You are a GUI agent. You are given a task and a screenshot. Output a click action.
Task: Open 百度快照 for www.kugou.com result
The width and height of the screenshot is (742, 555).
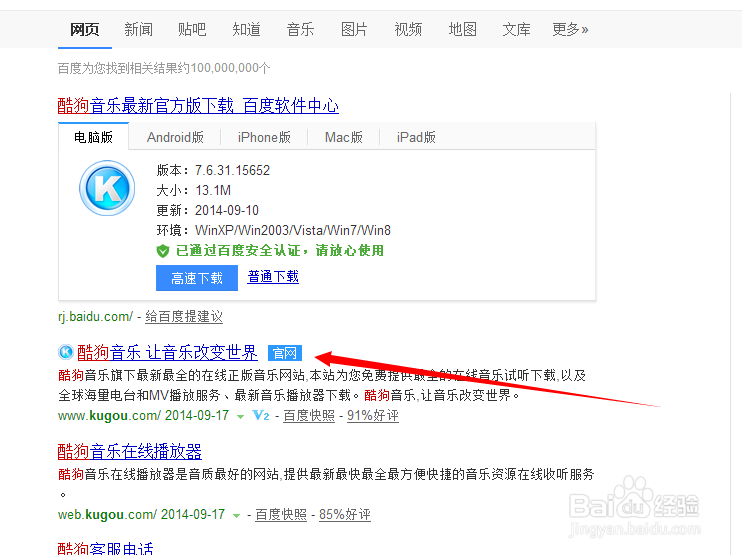(309, 415)
